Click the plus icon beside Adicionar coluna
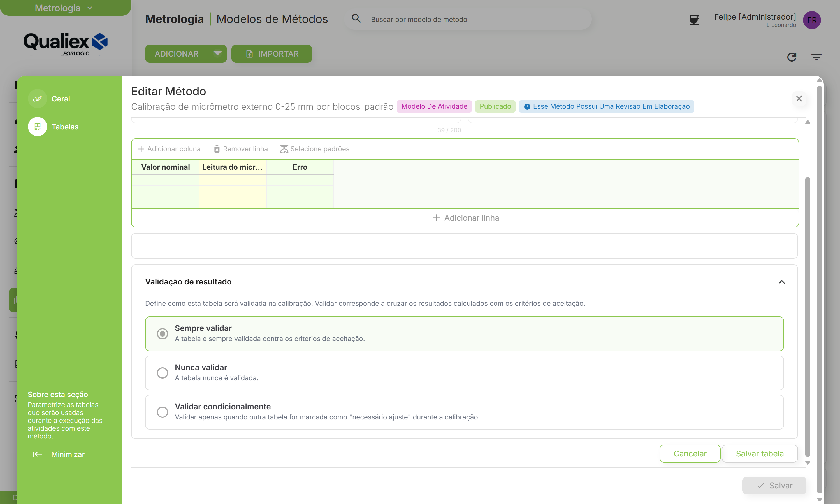840x504 pixels. coord(141,149)
